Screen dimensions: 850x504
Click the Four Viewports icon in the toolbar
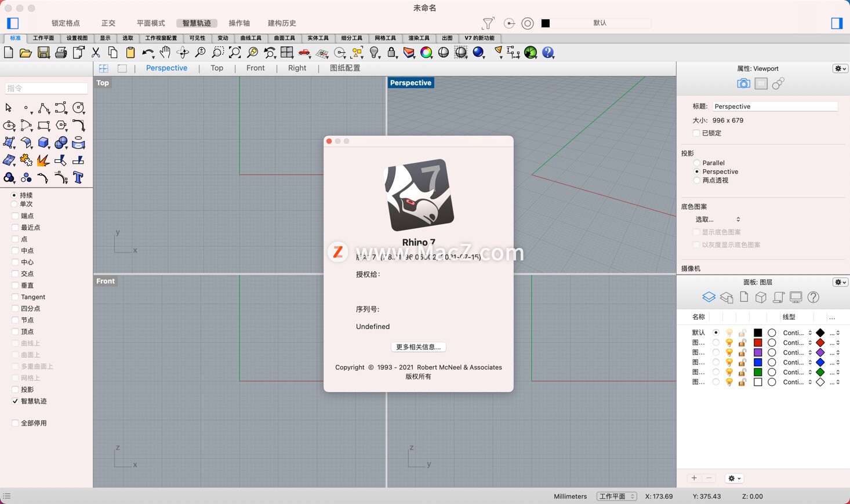pos(287,53)
